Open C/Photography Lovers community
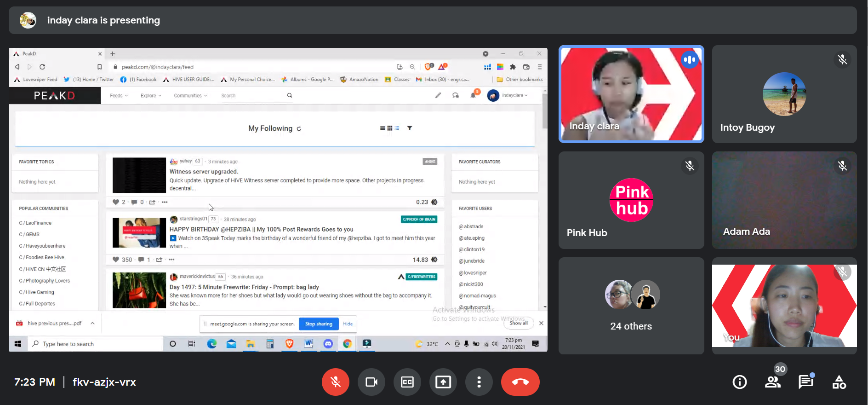This screenshot has width=868, height=405. 45,281
